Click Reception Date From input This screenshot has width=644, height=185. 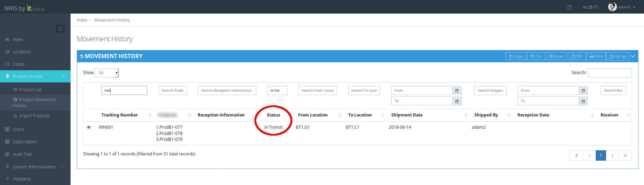coord(548,90)
